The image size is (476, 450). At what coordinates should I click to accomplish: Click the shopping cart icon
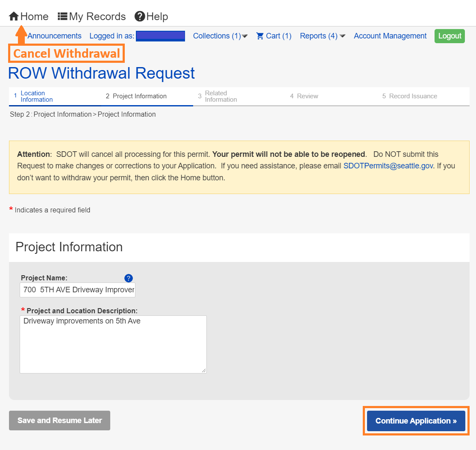260,36
